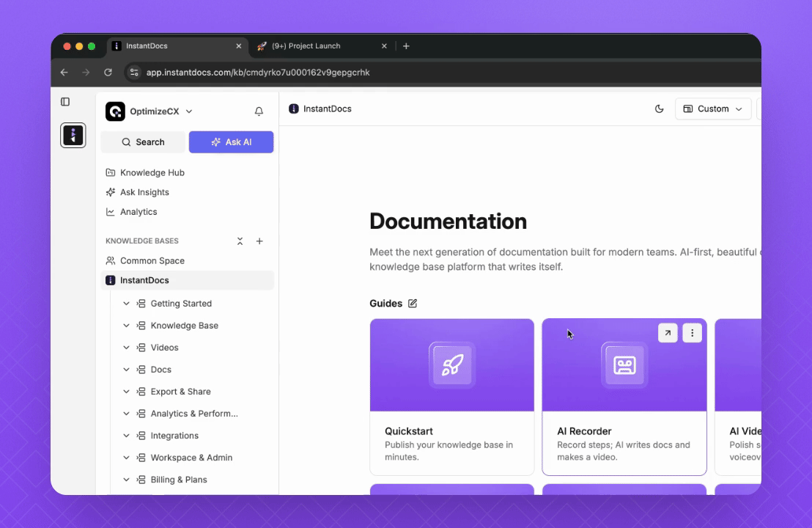812x528 pixels.
Task: Switch to the Project Launch browser tab
Action: [x=321, y=46]
